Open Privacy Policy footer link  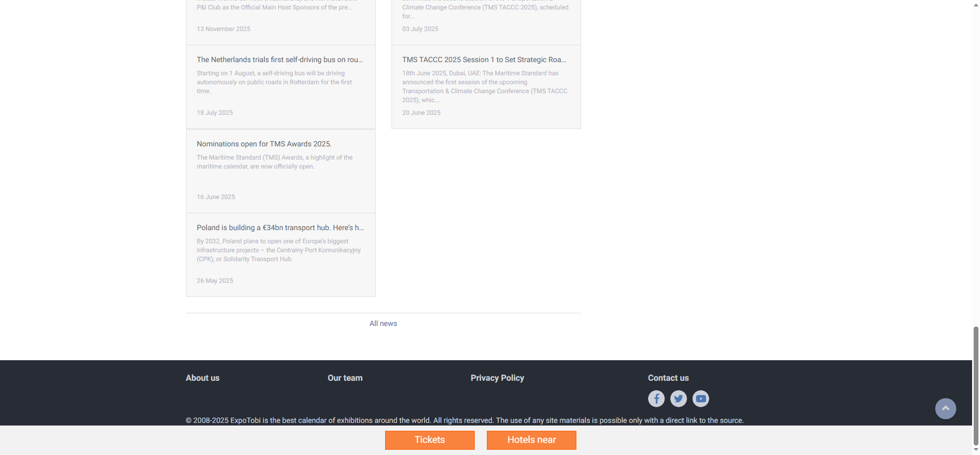tap(497, 378)
